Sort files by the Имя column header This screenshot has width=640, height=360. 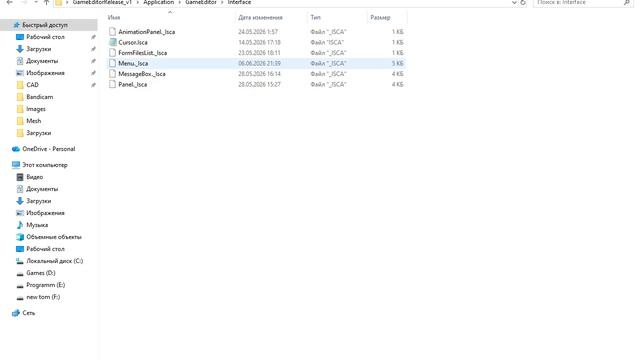click(x=114, y=18)
